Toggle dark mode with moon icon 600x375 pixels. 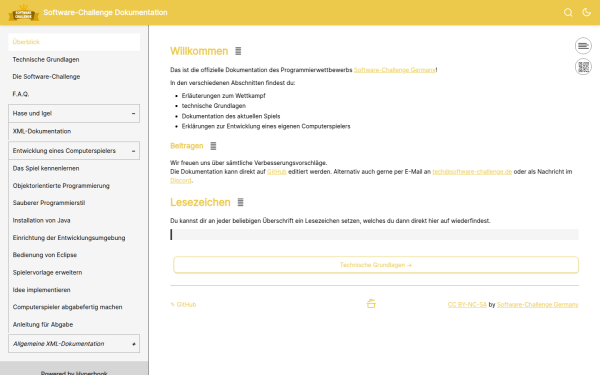(x=587, y=12)
